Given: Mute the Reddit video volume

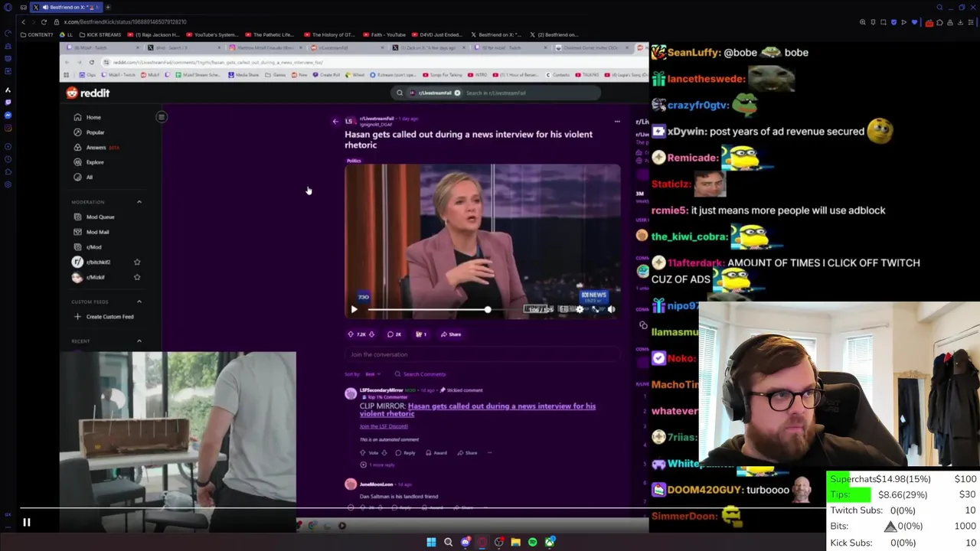Looking at the screenshot, I should click(611, 309).
